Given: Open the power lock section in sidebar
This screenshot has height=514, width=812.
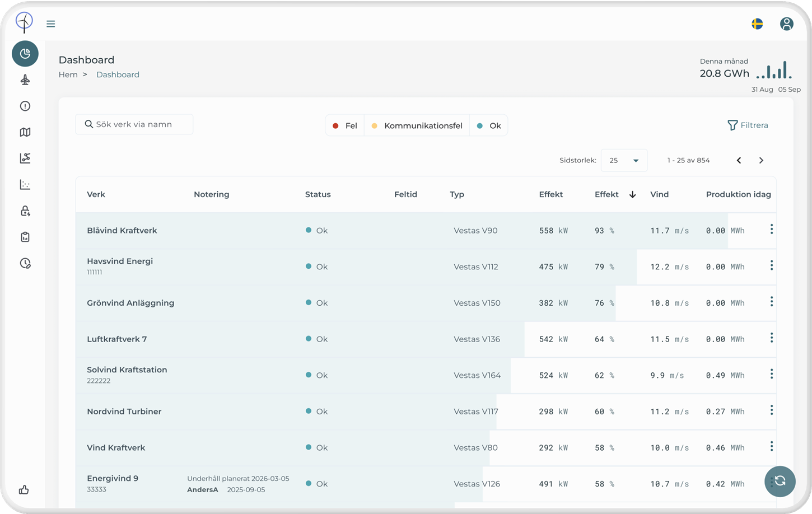Looking at the screenshot, I should [25, 211].
